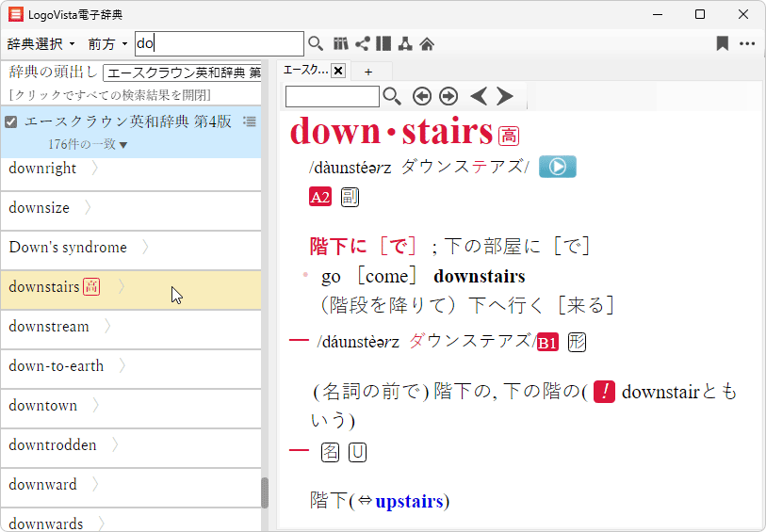Image resolution: width=766 pixels, height=532 pixels.
Task: Open the bookmark icon at top right
Action: click(722, 43)
